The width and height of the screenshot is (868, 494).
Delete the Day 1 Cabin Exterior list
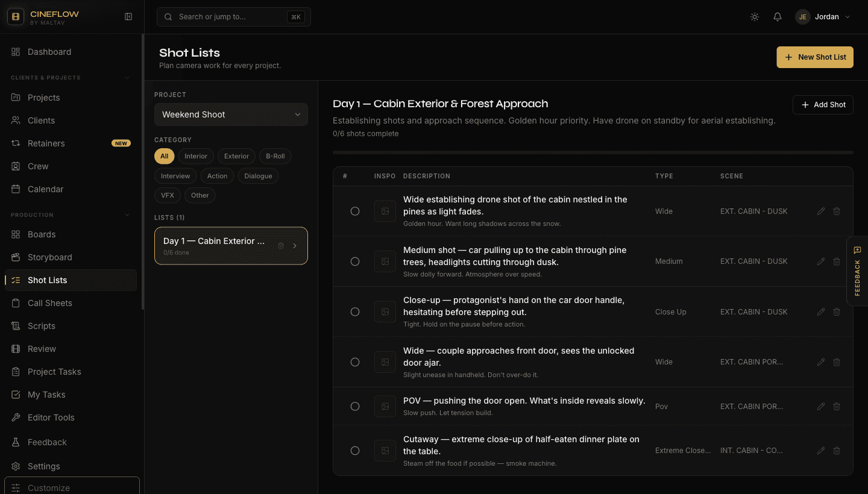(281, 246)
